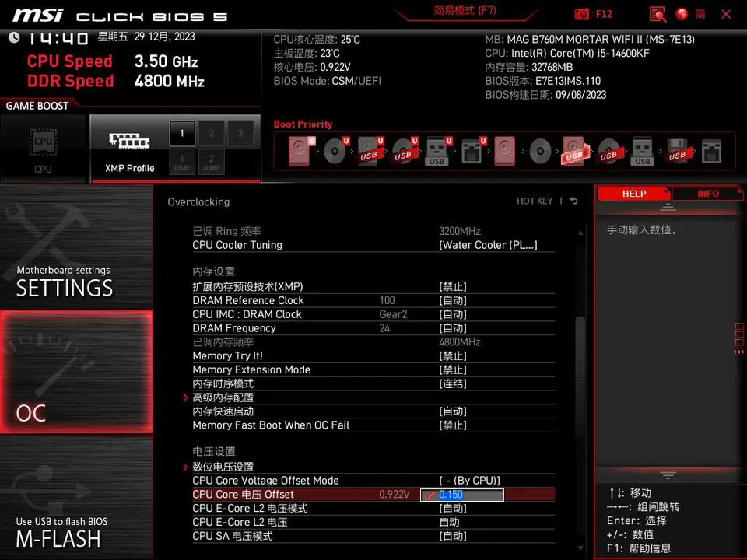Screen dimensions: 747x560
Task: Click the CPU Core 电压 Offset input field
Action: 461,495
